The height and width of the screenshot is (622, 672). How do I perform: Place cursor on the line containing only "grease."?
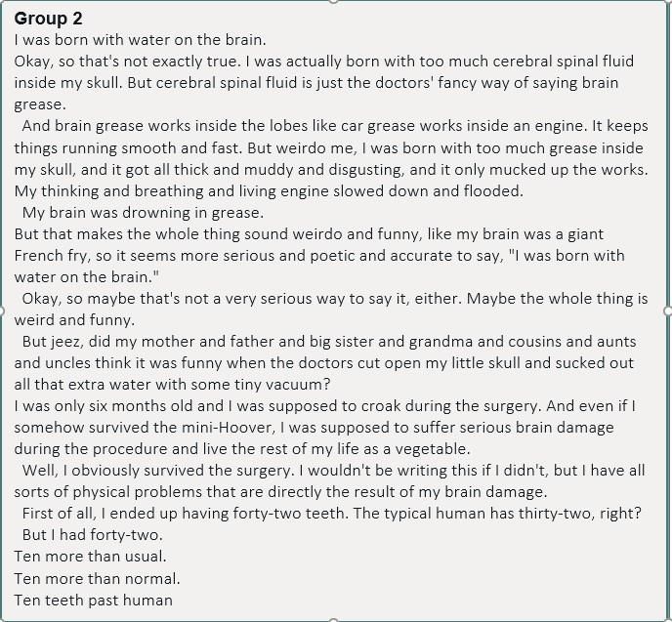[x=40, y=104]
